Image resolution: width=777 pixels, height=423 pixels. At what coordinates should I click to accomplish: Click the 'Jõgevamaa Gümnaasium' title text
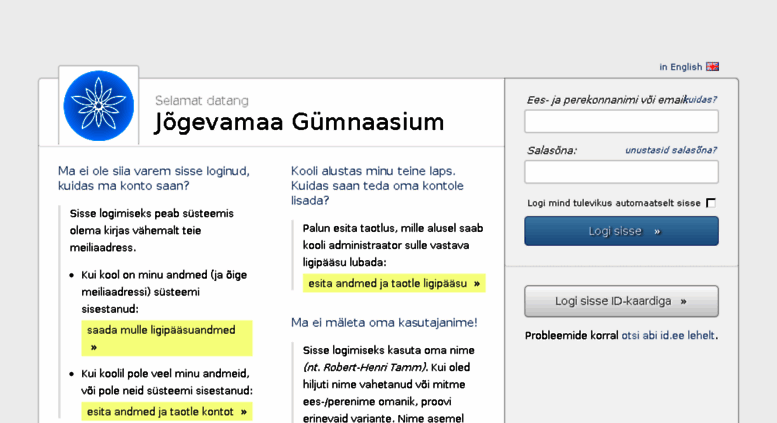tap(299, 122)
